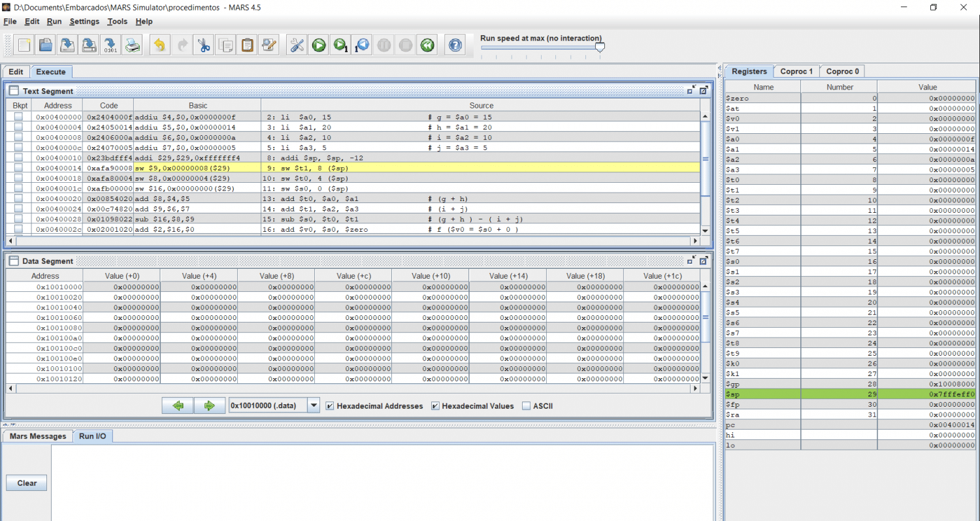980x521 pixels.
Task: Open the Settings menu
Action: coord(84,22)
